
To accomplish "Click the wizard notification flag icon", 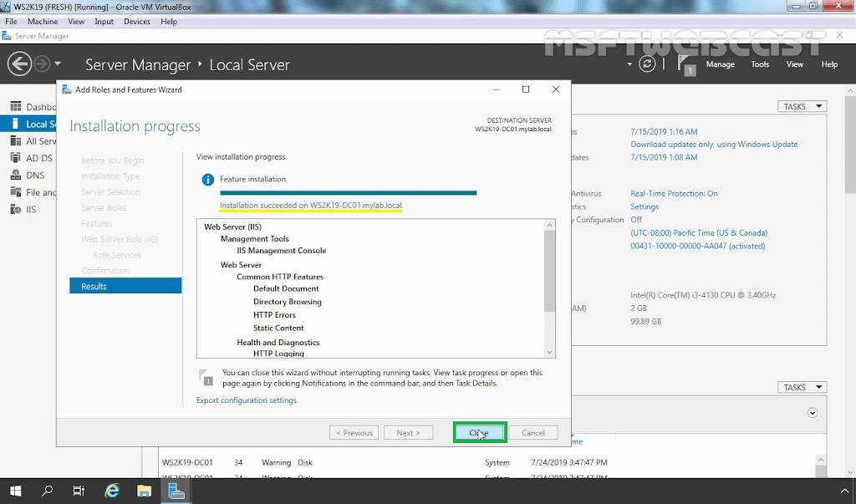I will coord(206,377).
